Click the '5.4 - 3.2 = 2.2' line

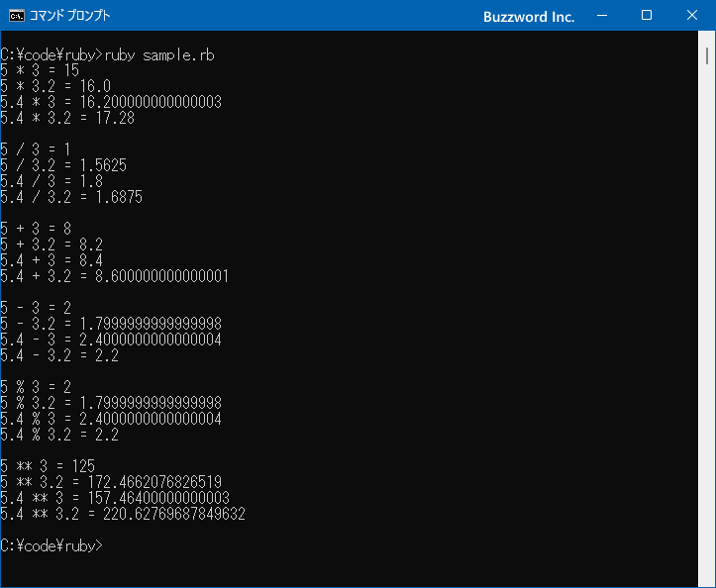(x=59, y=355)
